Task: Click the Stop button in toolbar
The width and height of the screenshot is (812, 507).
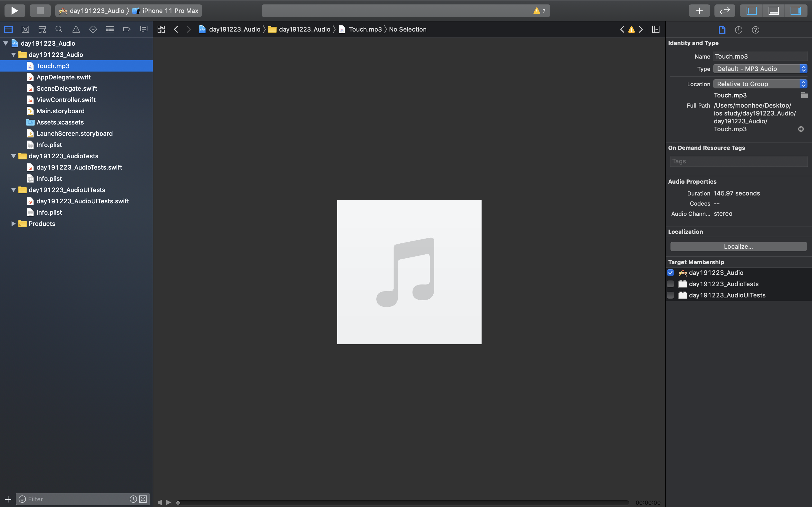Action: pos(40,11)
